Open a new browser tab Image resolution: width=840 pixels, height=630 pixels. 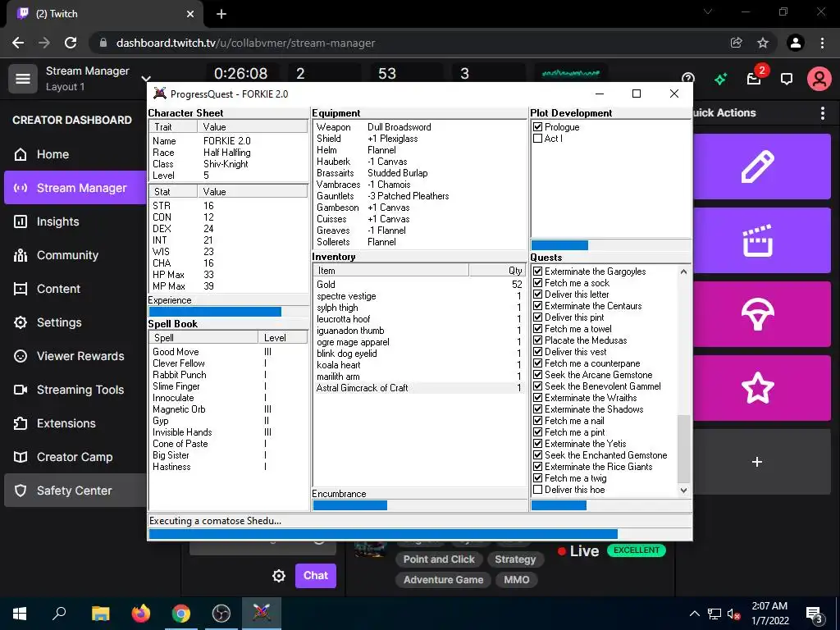click(221, 14)
